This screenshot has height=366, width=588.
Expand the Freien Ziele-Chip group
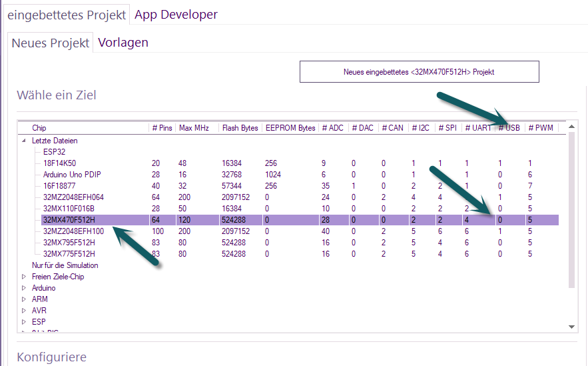point(24,277)
